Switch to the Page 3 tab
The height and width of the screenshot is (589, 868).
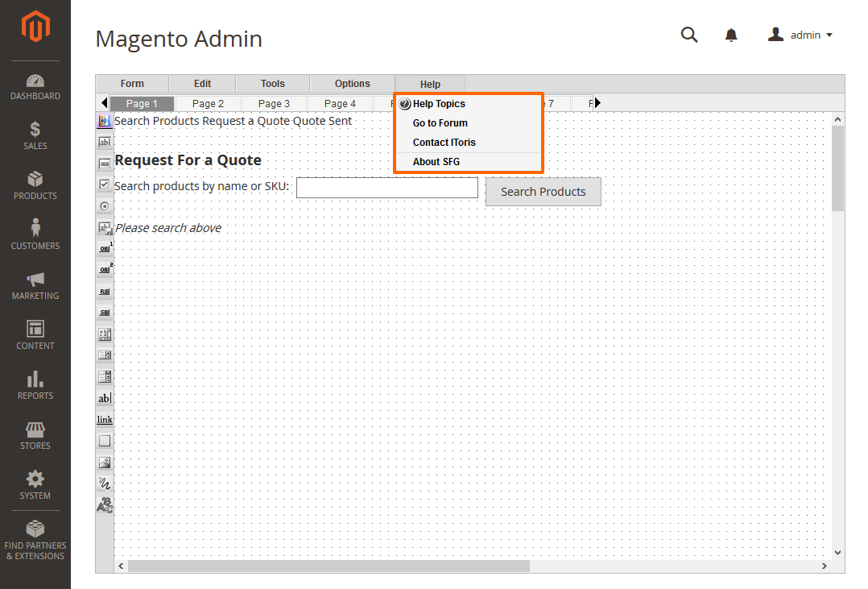point(274,103)
